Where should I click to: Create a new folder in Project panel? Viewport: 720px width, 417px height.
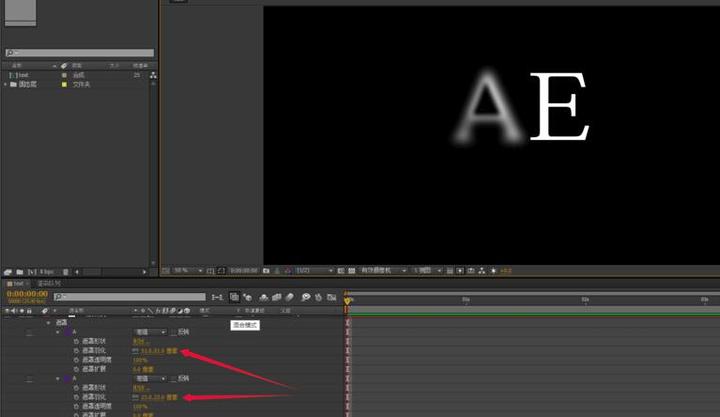point(20,272)
